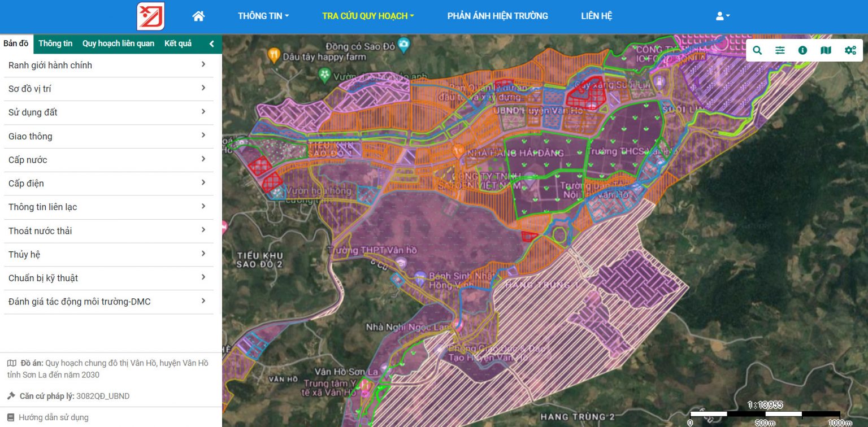Expand the Sử dụng đất layer group
The image size is (868, 427).
[107, 112]
